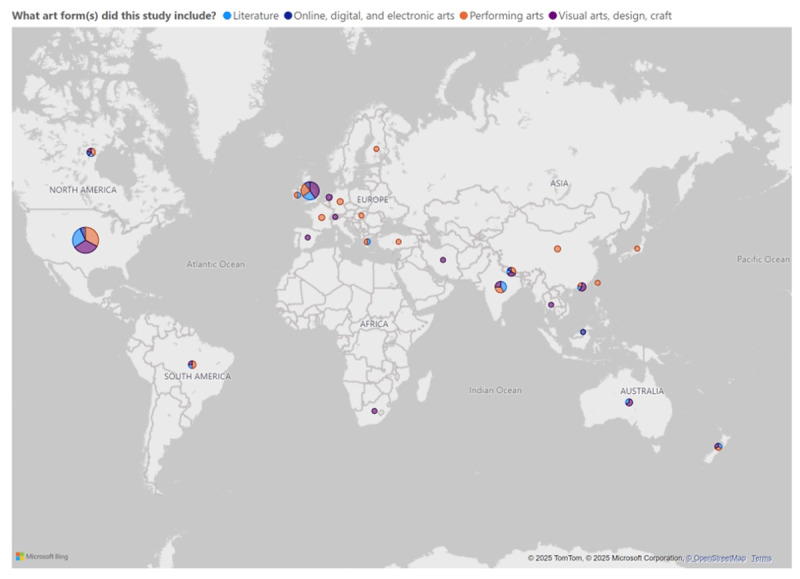The width and height of the screenshot is (800, 579).
Task: Click the orange marker over Finland
Action: pyautogui.click(x=376, y=149)
